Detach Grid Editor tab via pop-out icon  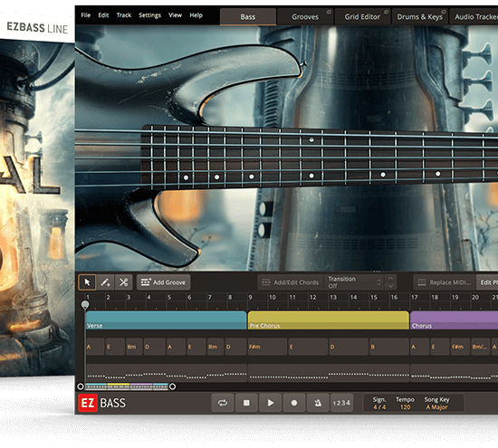pos(387,12)
